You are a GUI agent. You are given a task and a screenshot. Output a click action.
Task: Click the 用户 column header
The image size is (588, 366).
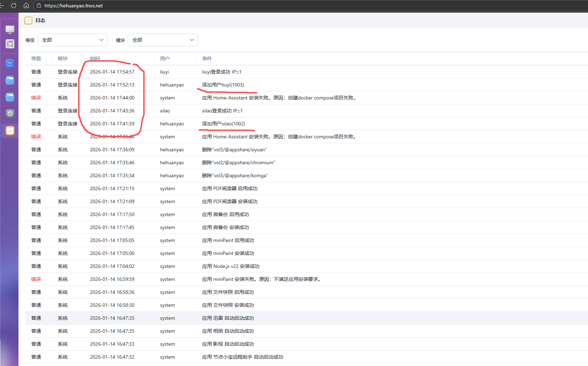coord(165,58)
